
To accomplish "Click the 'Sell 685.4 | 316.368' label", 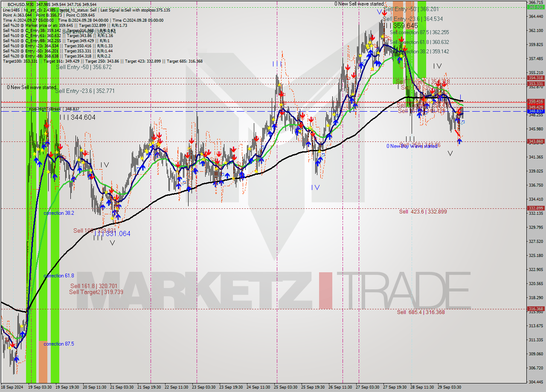I will [421, 312].
